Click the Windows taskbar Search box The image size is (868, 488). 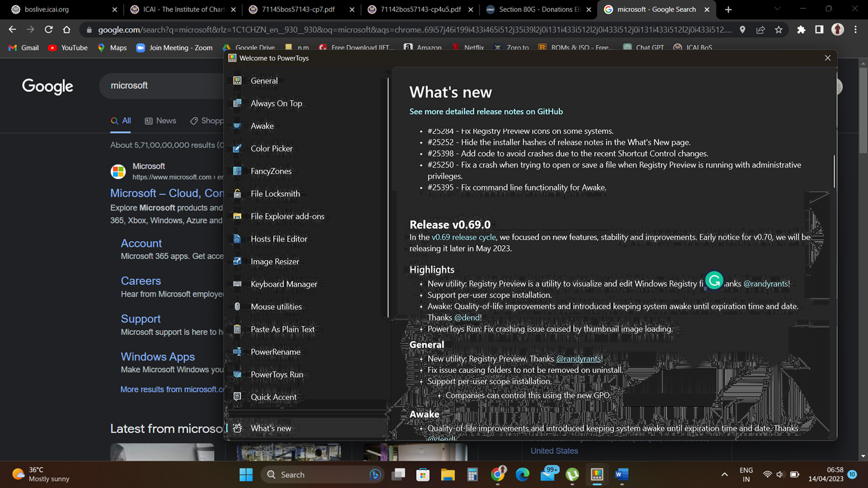coord(324,475)
